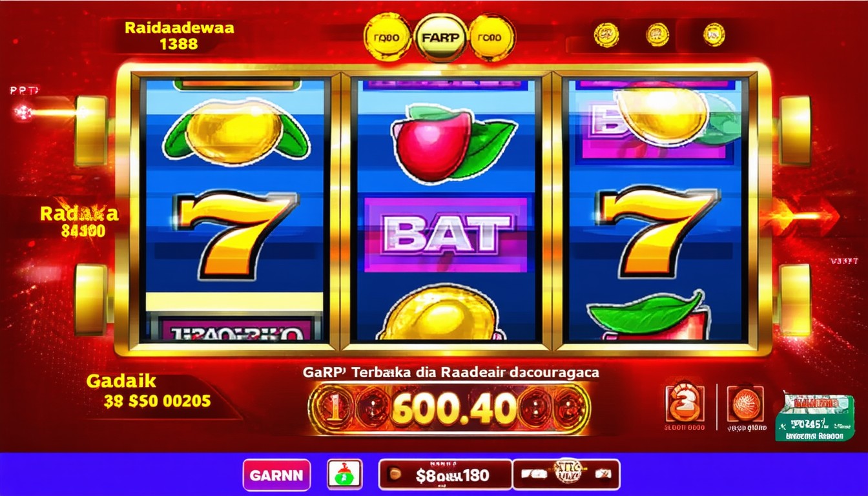Image resolution: width=868 pixels, height=496 pixels.
Task: Click the last small coin icon at top right
Action: click(714, 34)
